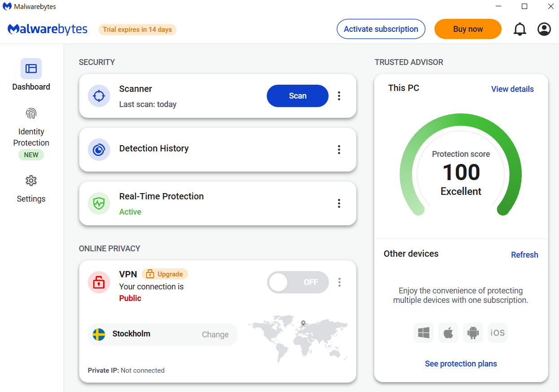Click the Apple platform icon
559x392 pixels.
click(x=448, y=332)
